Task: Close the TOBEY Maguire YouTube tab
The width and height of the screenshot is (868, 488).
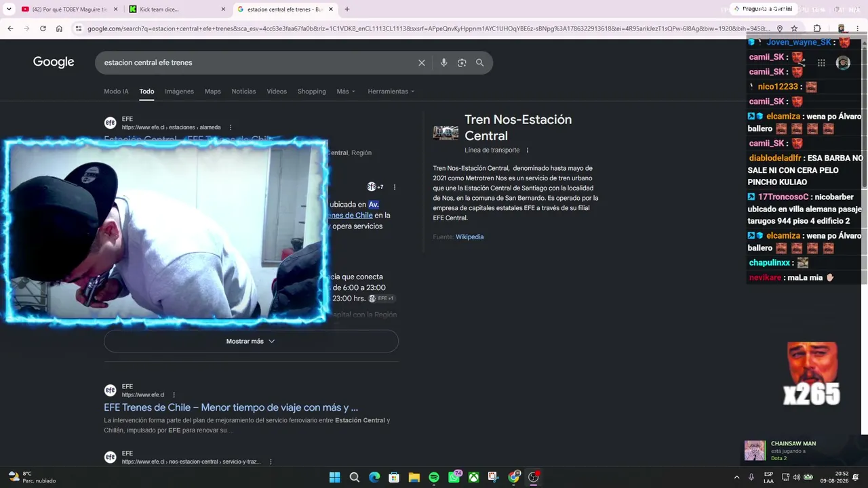Action: coord(116,9)
